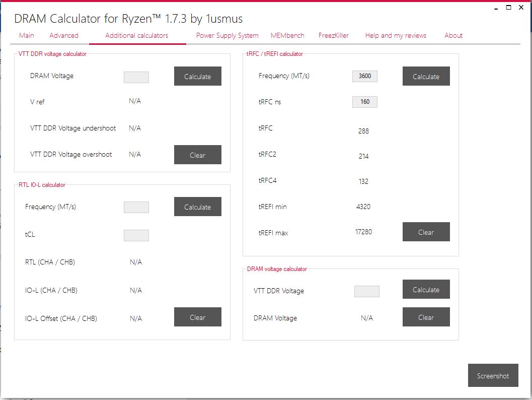
Task: Open the About tab
Action: click(453, 35)
